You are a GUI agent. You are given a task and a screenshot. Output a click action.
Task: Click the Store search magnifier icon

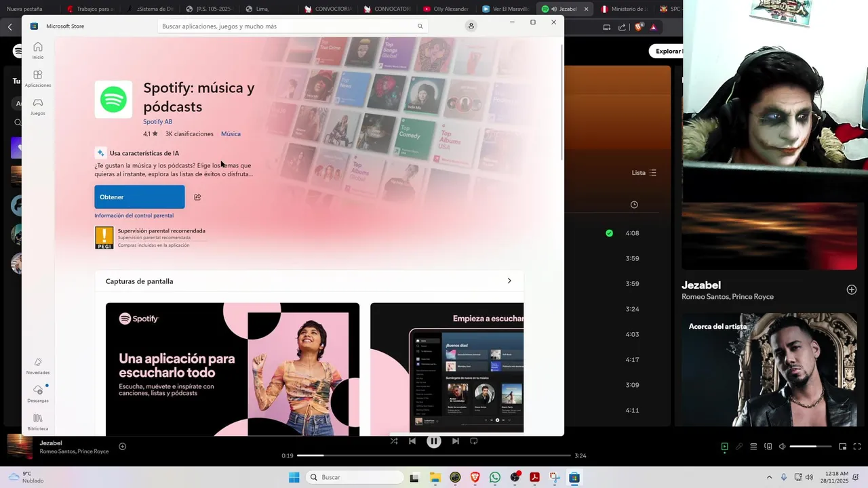[x=420, y=26]
